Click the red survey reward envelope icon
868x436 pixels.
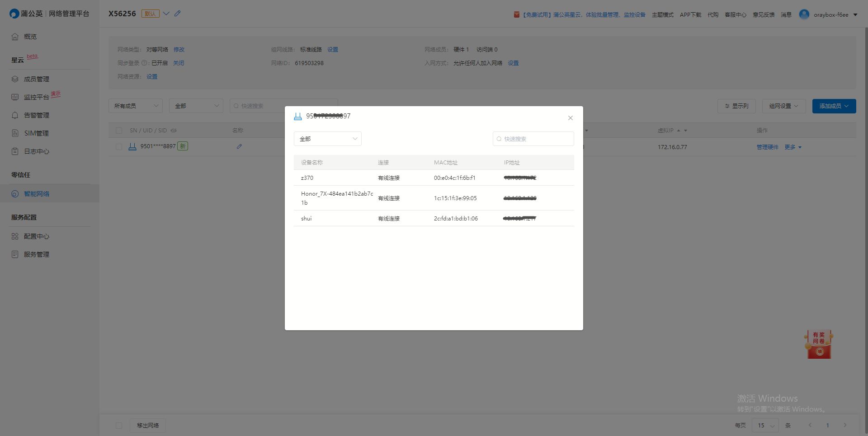pyautogui.click(x=819, y=345)
